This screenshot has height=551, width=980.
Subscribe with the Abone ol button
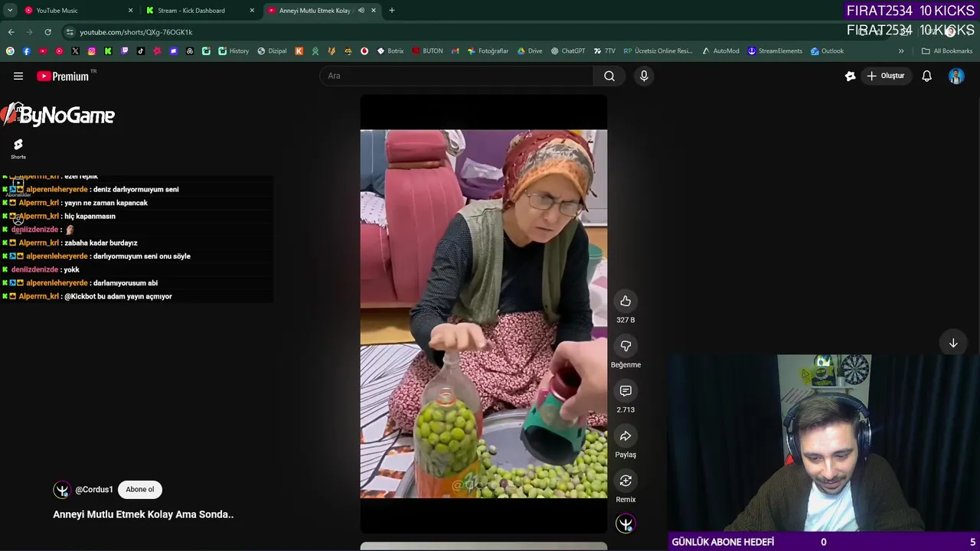coord(139,490)
